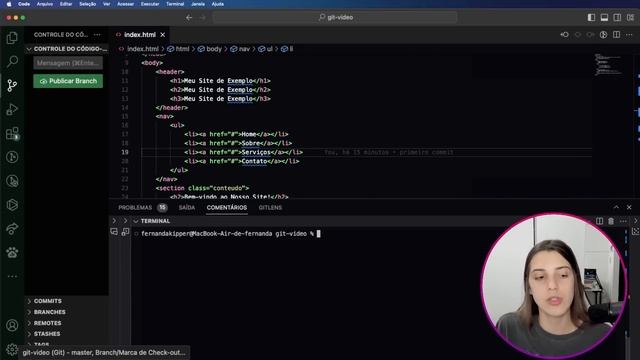Select the COMENTÁRIOS tab
Viewport: 640px width, 360px height.
pos(227,207)
